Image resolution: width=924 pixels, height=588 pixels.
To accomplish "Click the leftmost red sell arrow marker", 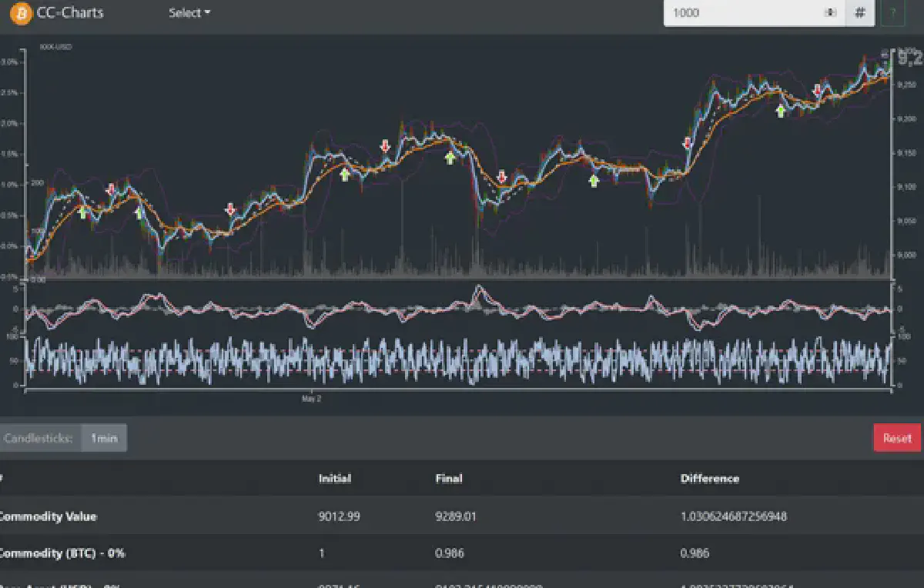I will coord(111,189).
